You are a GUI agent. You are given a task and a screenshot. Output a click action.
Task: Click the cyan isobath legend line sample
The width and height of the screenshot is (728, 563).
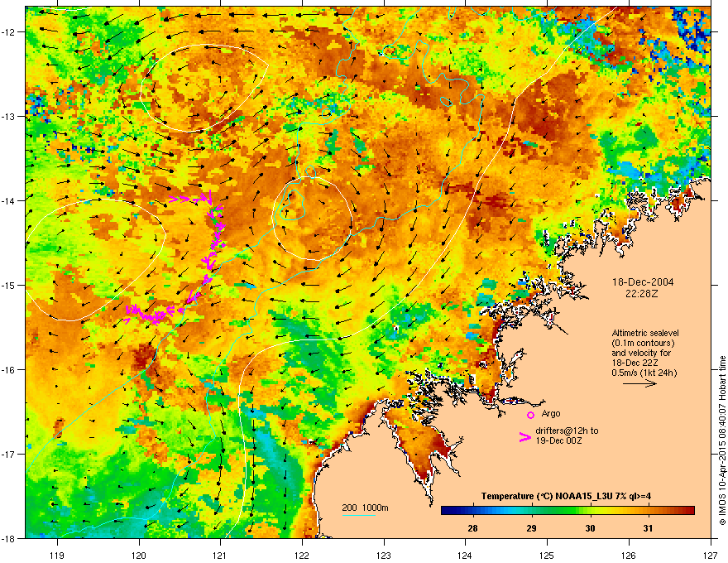(x=358, y=516)
